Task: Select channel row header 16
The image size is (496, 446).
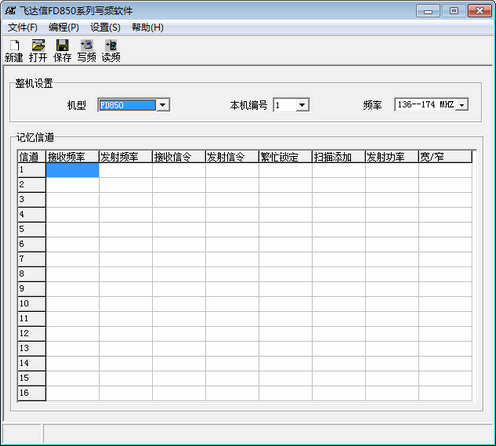Action: (32, 393)
